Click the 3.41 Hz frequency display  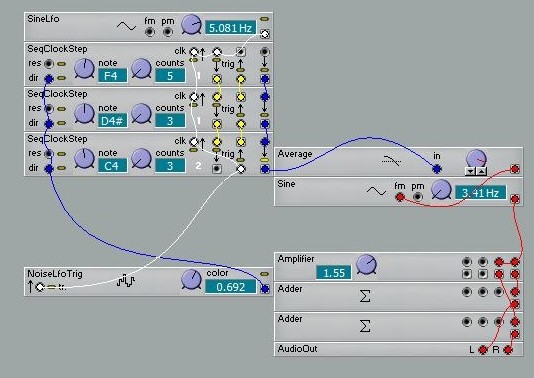pyautogui.click(x=481, y=193)
